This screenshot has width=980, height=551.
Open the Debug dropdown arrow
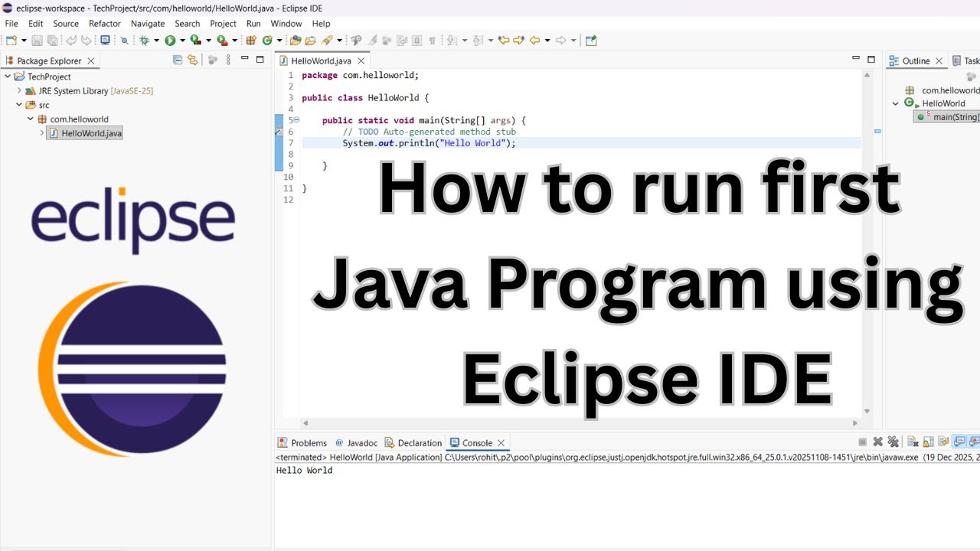156,41
